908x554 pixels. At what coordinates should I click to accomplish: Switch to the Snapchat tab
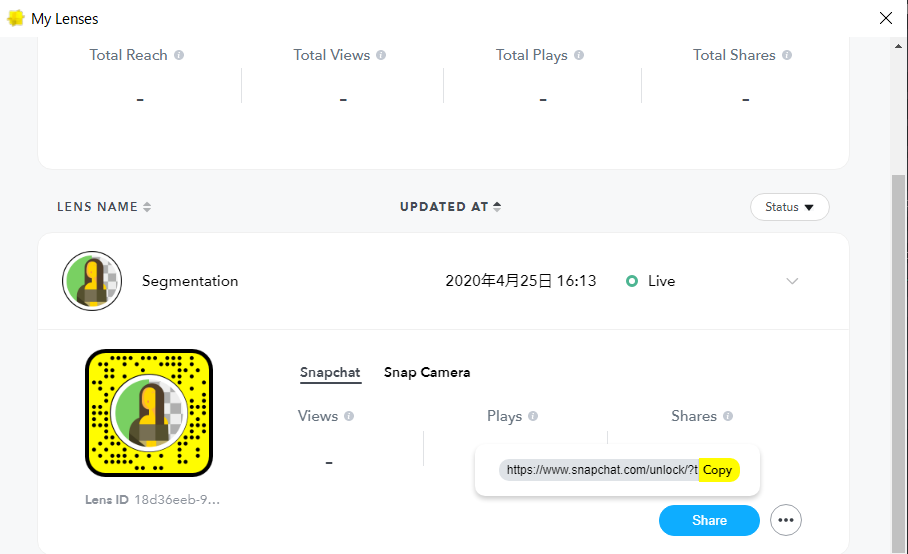pos(330,372)
